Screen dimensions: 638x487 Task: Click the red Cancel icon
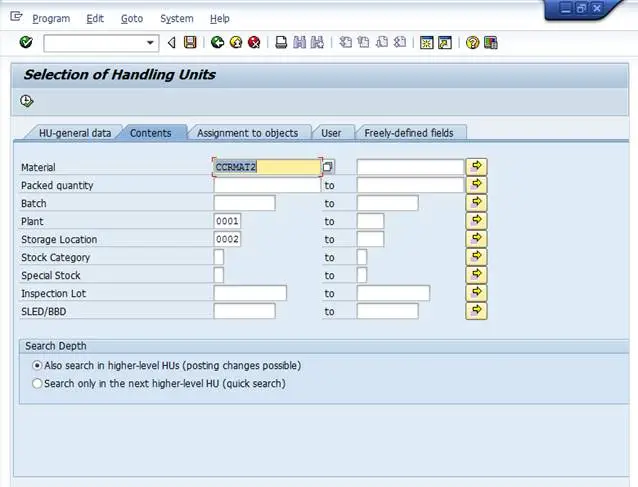(254, 42)
